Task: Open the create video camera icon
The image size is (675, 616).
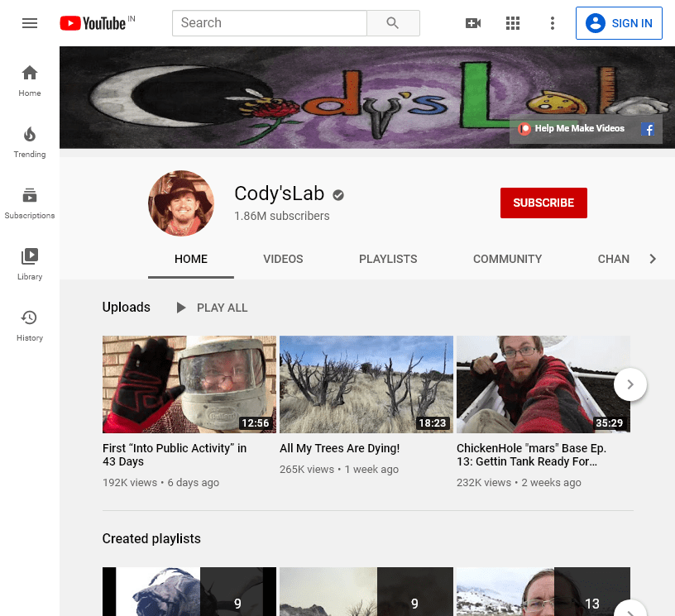Action: point(473,23)
